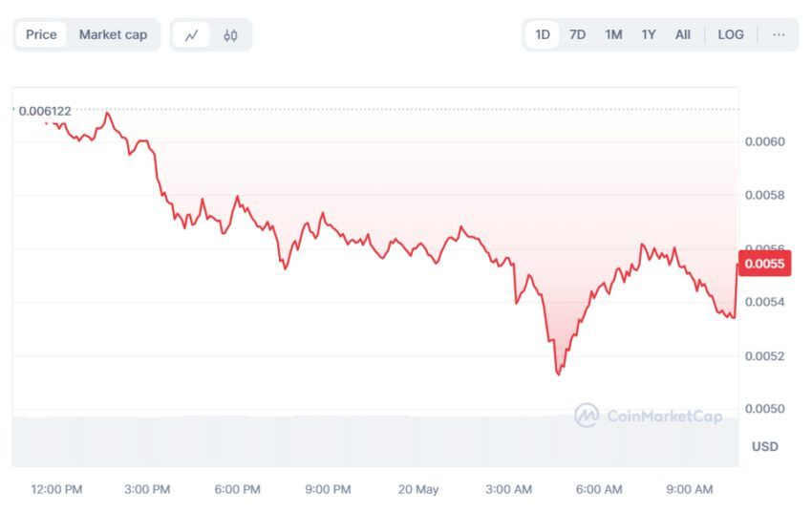The width and height of the screenshot is (812, 513).
Task: Show All time price history
Action: [x=682, y=34]
